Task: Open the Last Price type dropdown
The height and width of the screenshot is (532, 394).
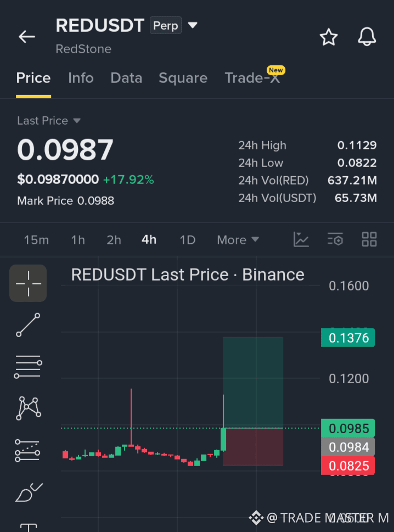Action: pos(49,121)
